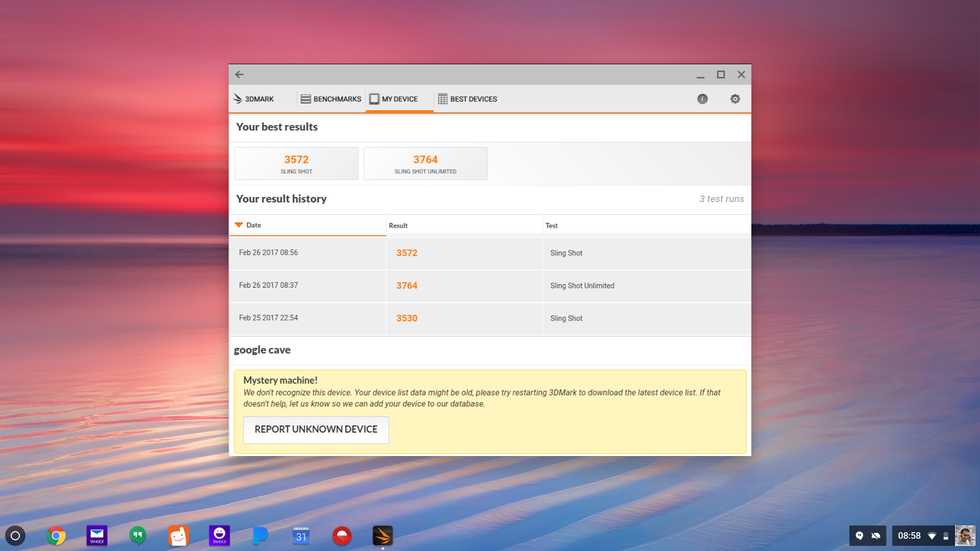Switch to the BENCHMARKS tab
980x551 pixels.
(x=331, y=99)
